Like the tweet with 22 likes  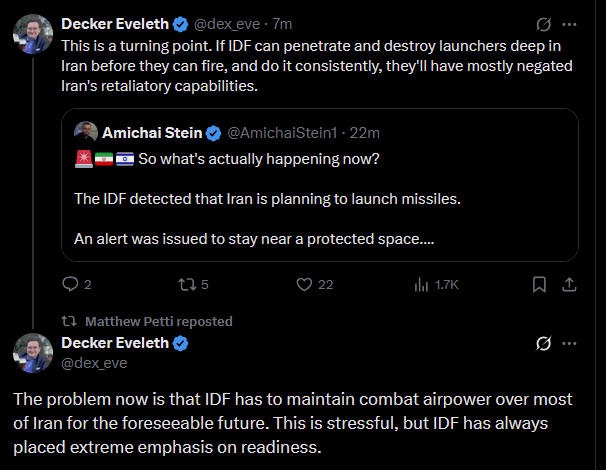304,284
